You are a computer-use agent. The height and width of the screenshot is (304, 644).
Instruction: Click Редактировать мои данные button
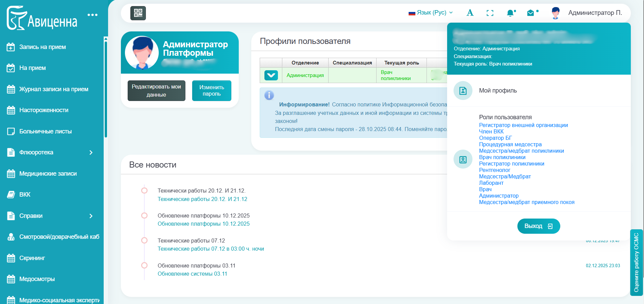156,91
